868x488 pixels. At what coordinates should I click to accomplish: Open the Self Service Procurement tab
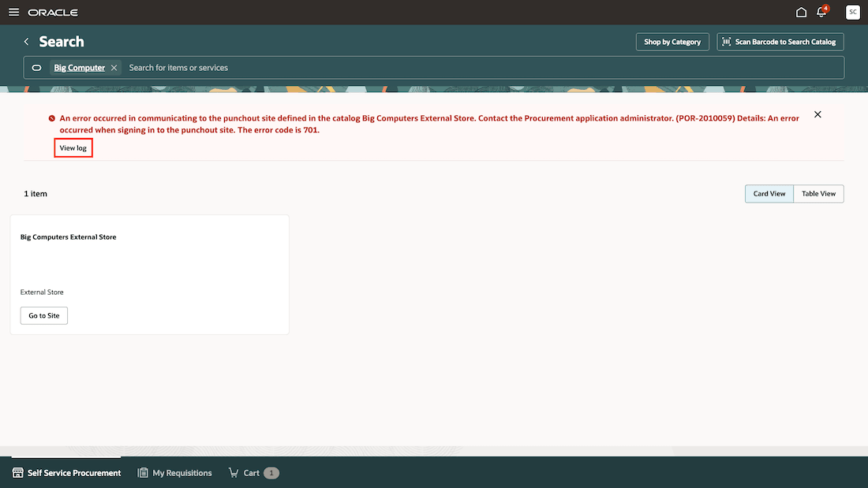coord(66,472)
